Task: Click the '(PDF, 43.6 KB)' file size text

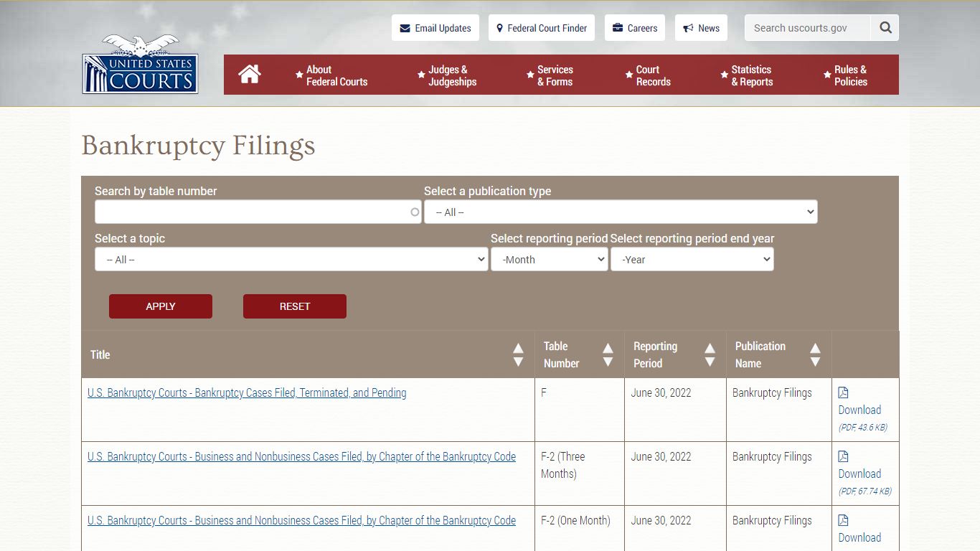Action: (863, 428)
